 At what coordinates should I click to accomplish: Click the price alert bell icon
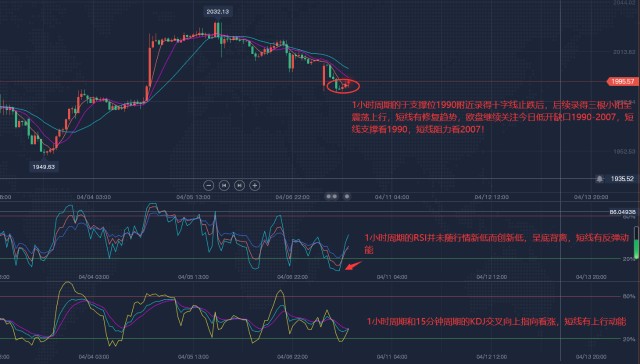coord(600,179)
